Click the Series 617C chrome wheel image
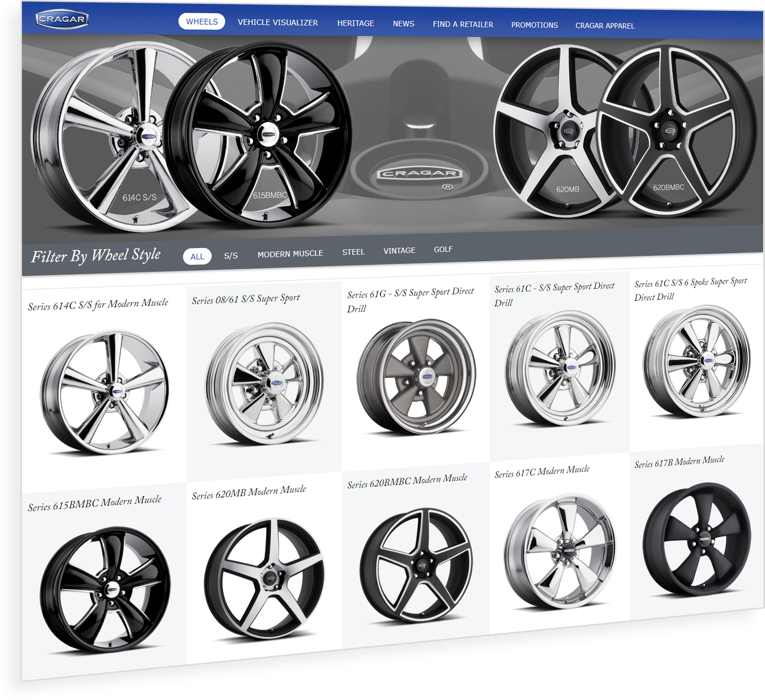 point(560,552)
